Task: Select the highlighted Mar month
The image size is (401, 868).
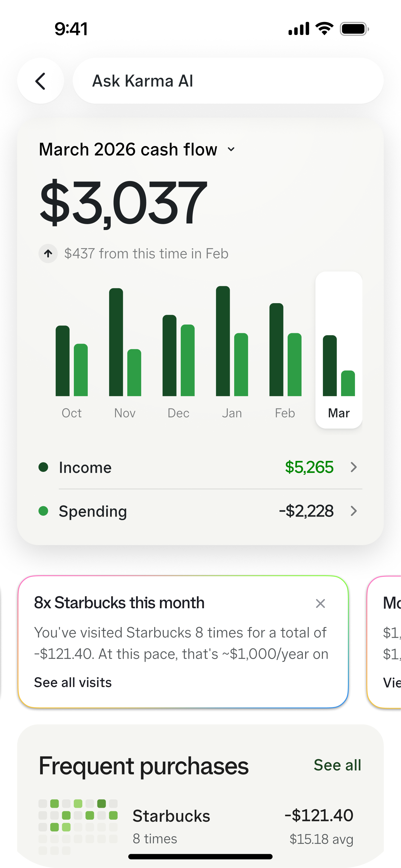Action: (339, 350)
